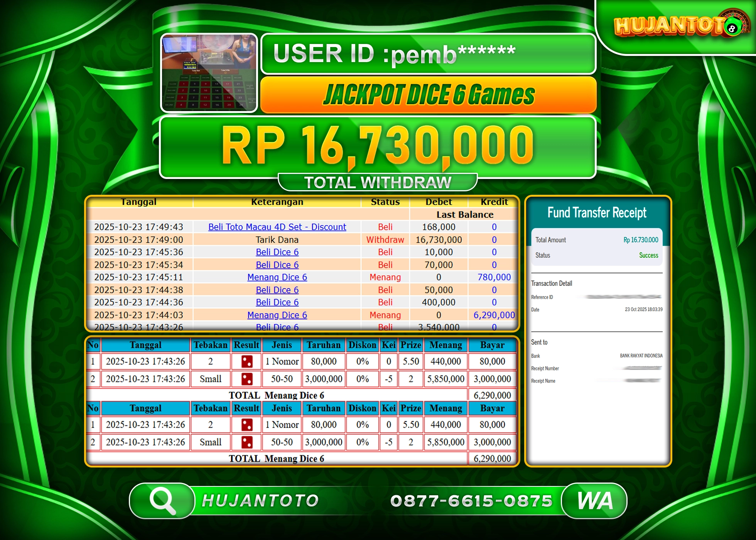
Task: Click the Beli Dice 6 link for 400,000 bet
Action: point(277,302)
